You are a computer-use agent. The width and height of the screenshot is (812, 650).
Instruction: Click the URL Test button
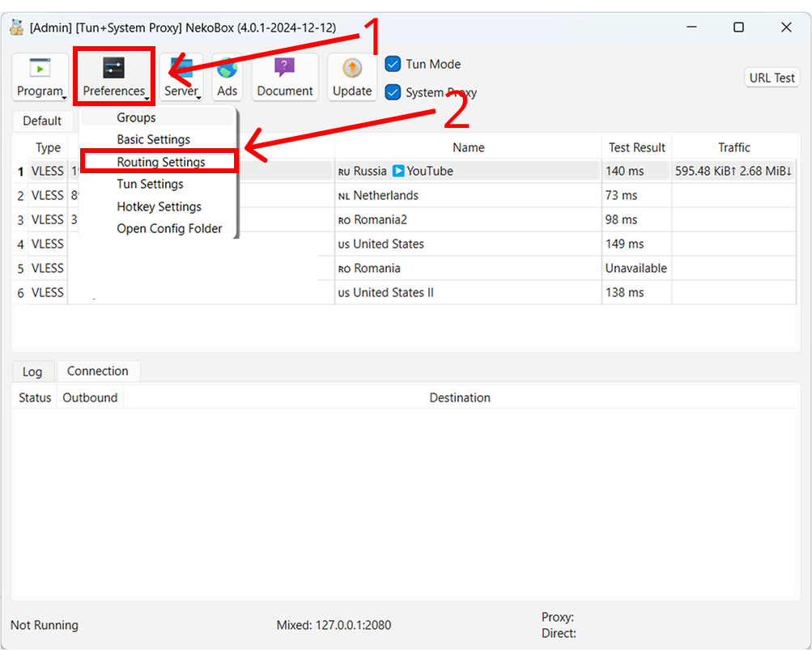click(x=771, y=77)
